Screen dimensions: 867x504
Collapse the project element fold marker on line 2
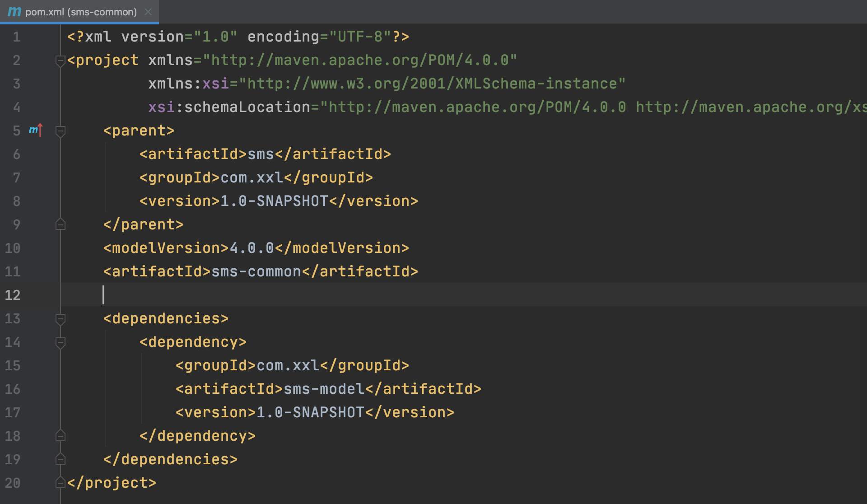[60, 61]
